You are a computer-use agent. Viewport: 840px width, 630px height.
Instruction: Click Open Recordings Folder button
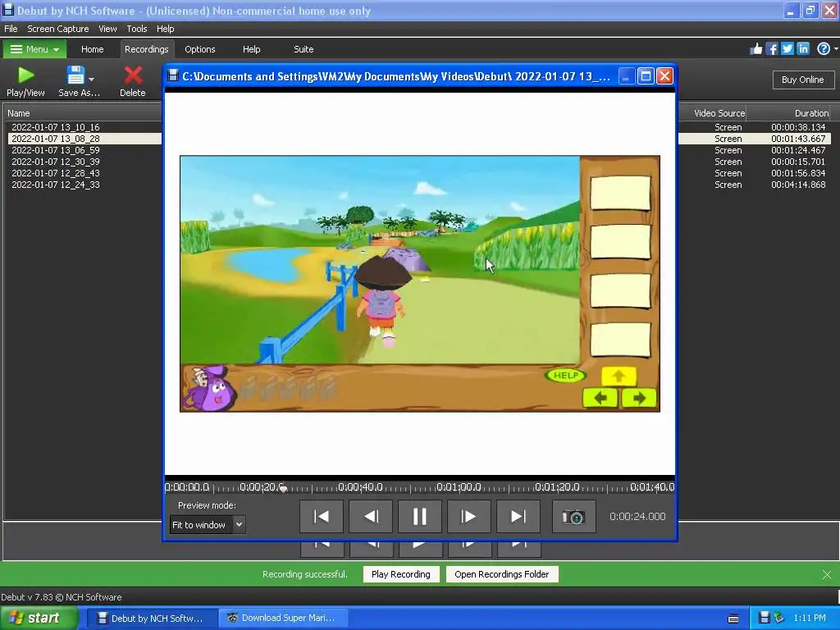pos(502,574)
